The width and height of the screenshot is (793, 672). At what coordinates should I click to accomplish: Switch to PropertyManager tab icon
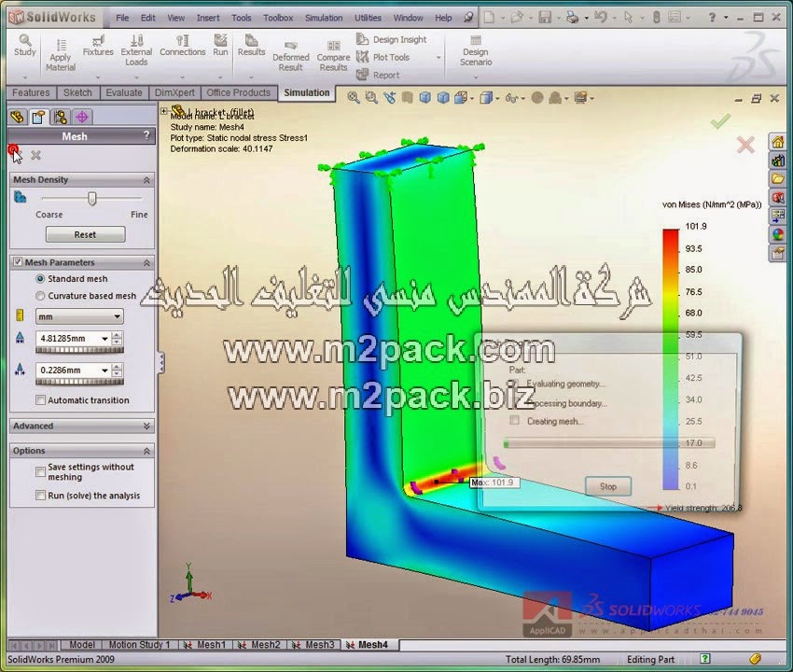coord(38,118)
